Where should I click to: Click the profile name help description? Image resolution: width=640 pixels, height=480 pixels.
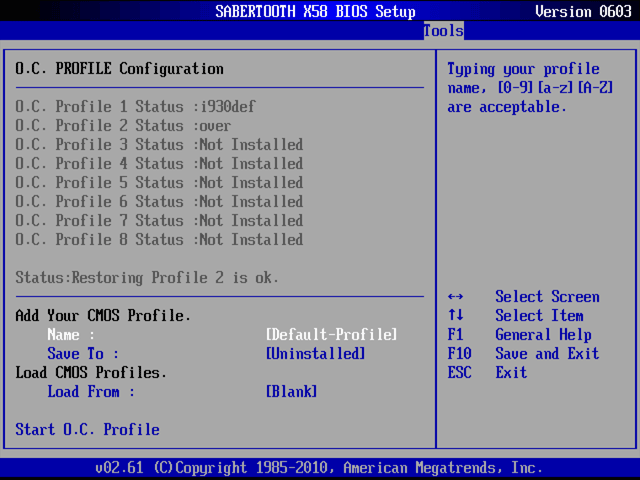pos(530,88)
